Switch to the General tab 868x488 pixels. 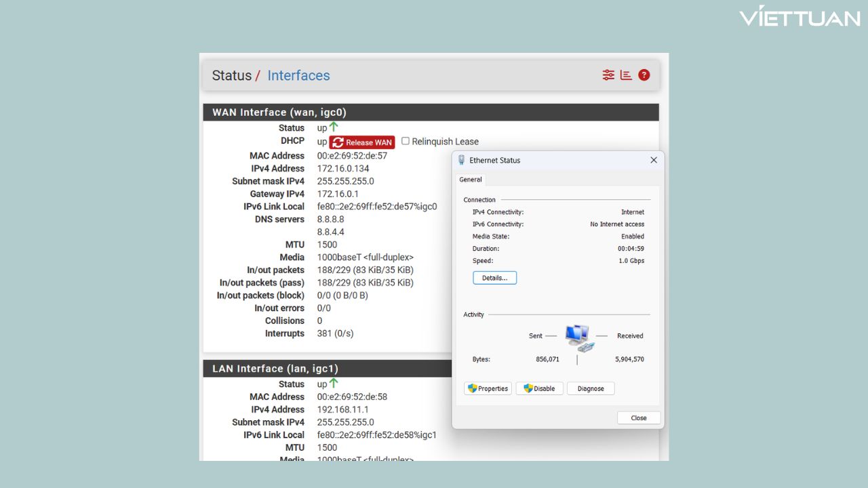point(470,180)
